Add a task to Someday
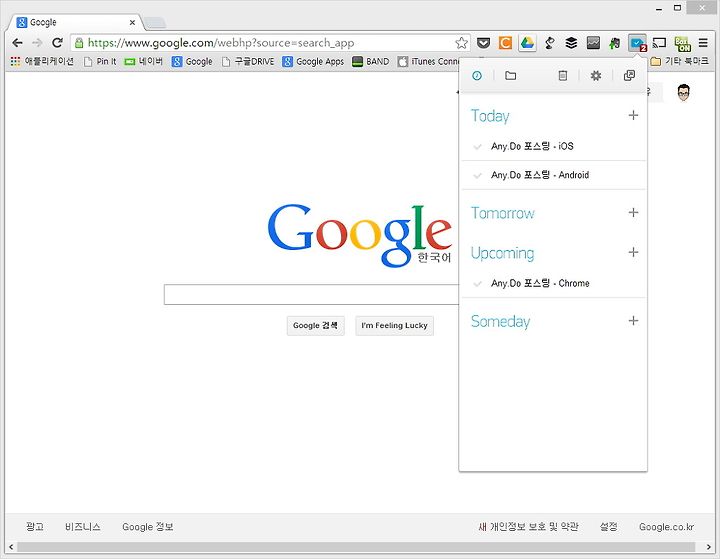The height and width of the screenshot is (559, 720). pyautogui.click(x=633, y=321)
